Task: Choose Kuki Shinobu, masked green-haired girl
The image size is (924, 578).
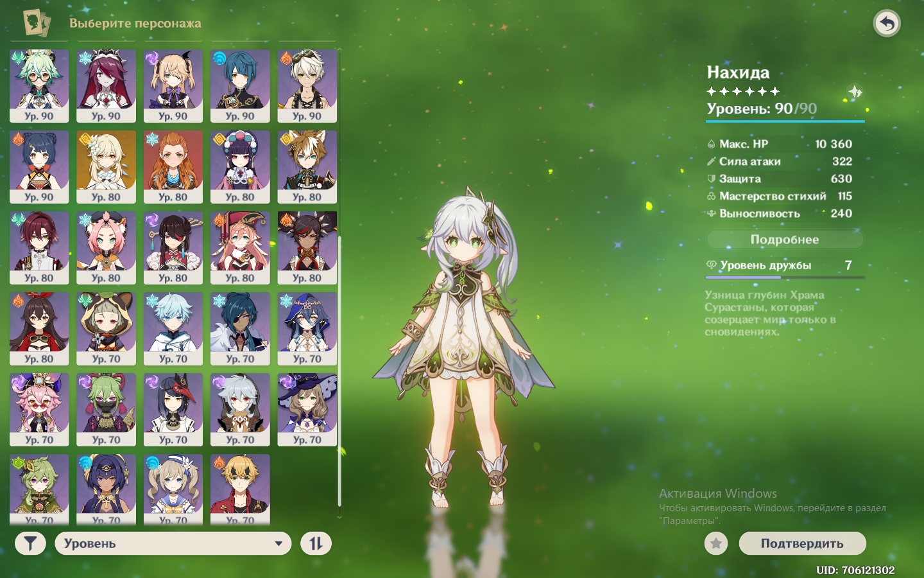Action: [106, 410]
